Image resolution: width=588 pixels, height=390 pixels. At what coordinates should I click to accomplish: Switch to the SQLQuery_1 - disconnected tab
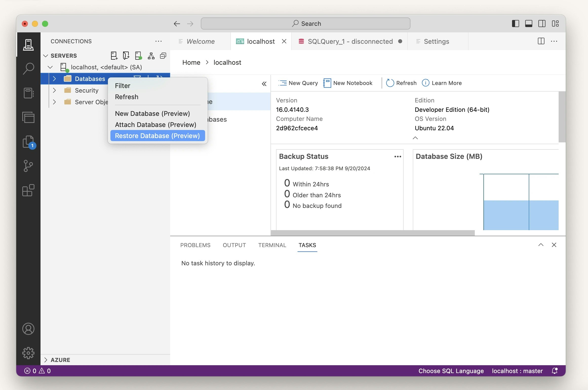coord(350,41)
